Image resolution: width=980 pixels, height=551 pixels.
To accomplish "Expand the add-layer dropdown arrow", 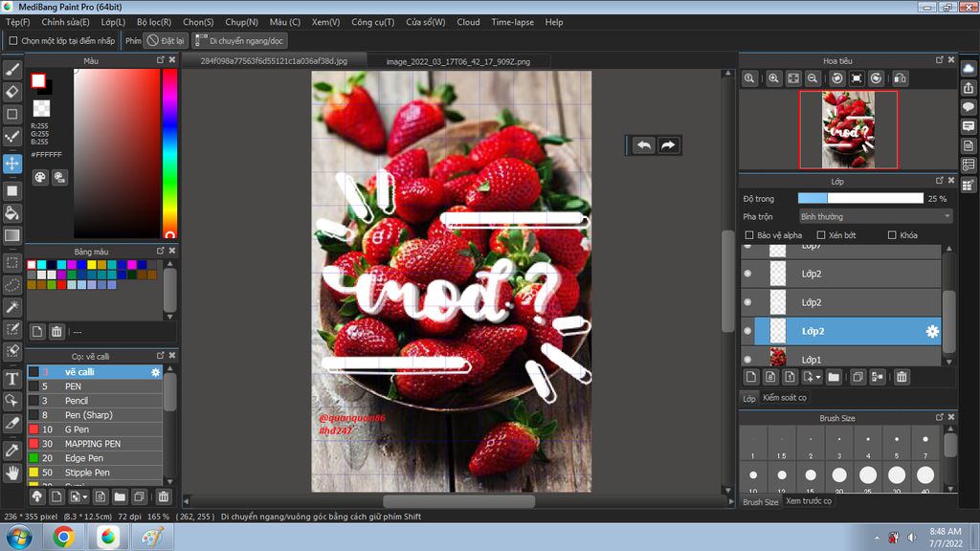I will pyautogui.click(x=817, y=377).
